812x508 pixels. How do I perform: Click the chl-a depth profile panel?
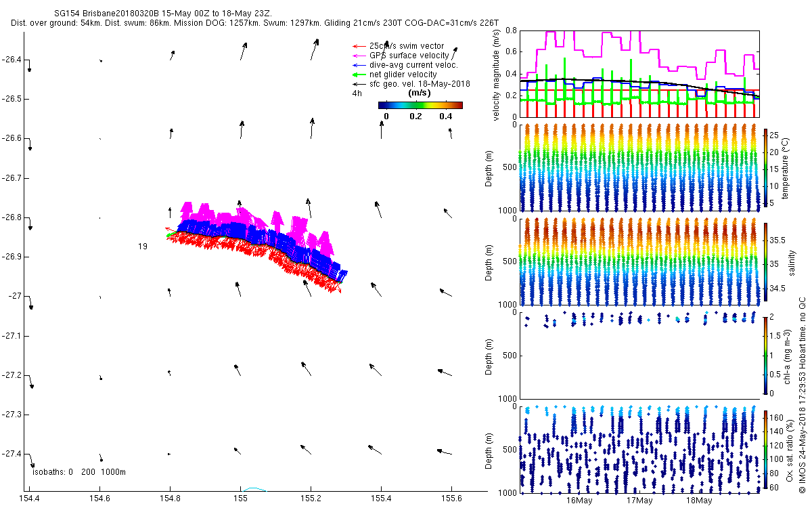[x=639, y=355]
